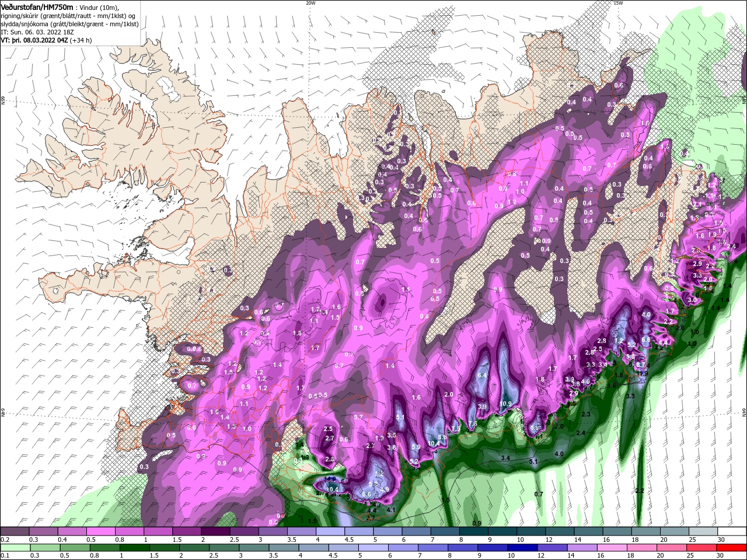Click the '(+34 h)' forecast offset text
The height and width of the screenshot is (560, 747).
(82, 40)
